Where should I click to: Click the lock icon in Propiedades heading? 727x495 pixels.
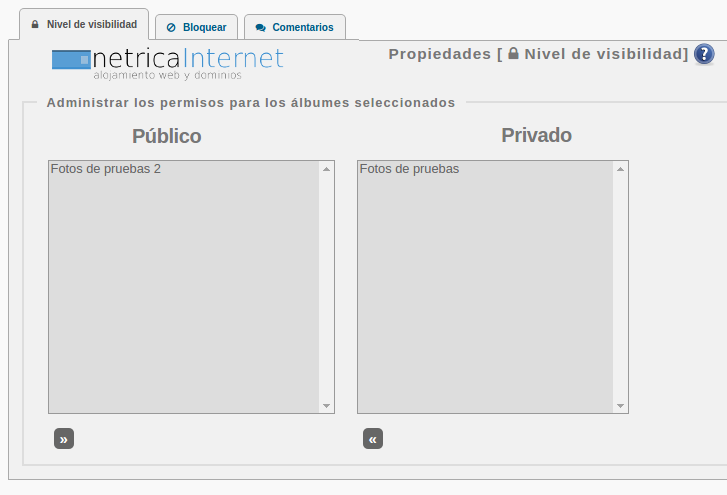coord(513,53)
